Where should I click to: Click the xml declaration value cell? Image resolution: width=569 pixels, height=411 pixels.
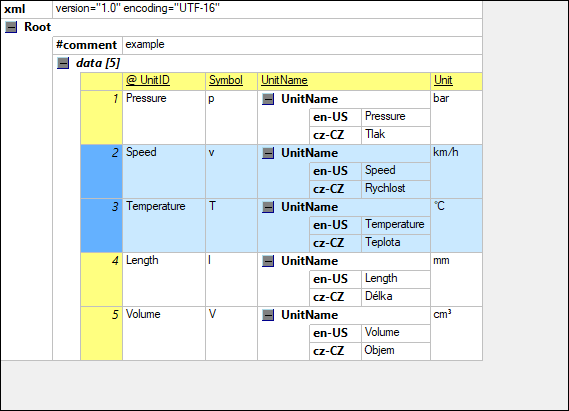pos(267,9)
